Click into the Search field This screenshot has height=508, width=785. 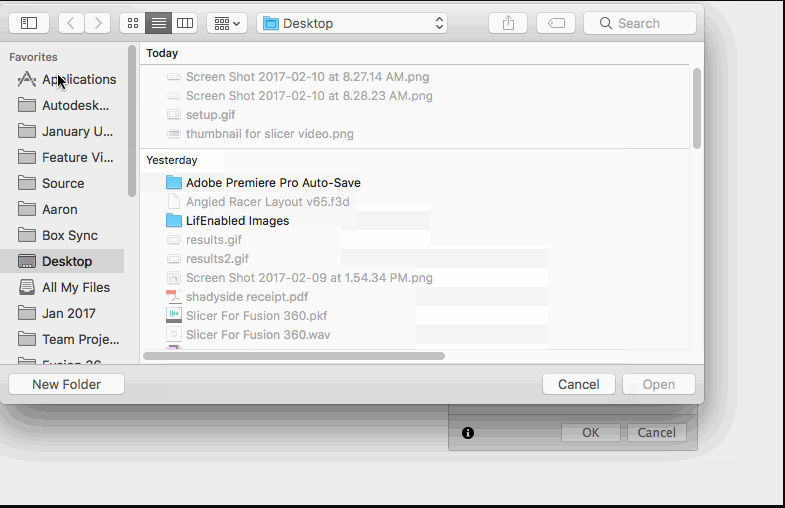point(640,23)
